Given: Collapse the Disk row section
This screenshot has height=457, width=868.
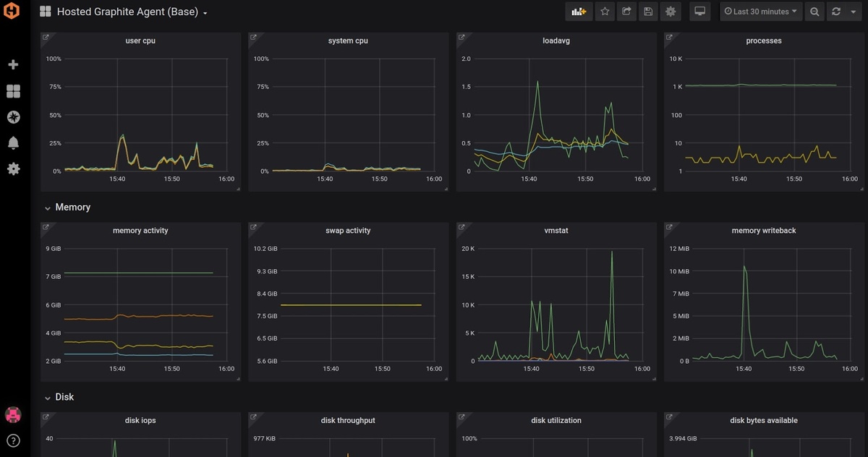Looking at the screenshot, I should tap(58, 397).
